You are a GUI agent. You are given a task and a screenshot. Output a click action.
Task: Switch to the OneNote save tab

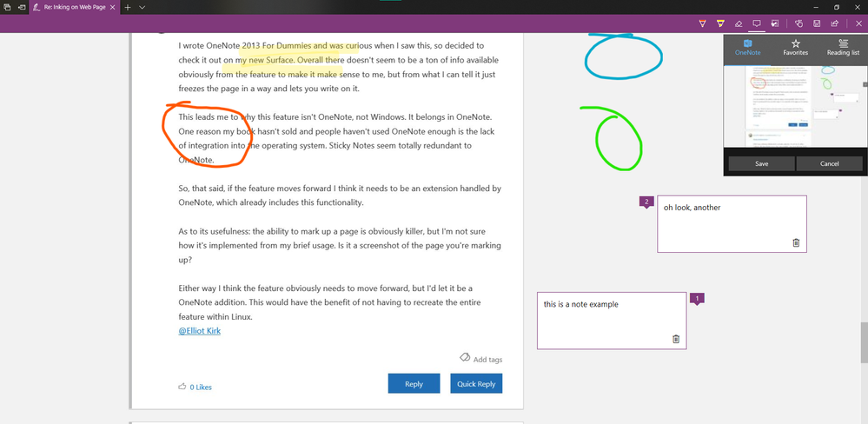click(747, 48)
